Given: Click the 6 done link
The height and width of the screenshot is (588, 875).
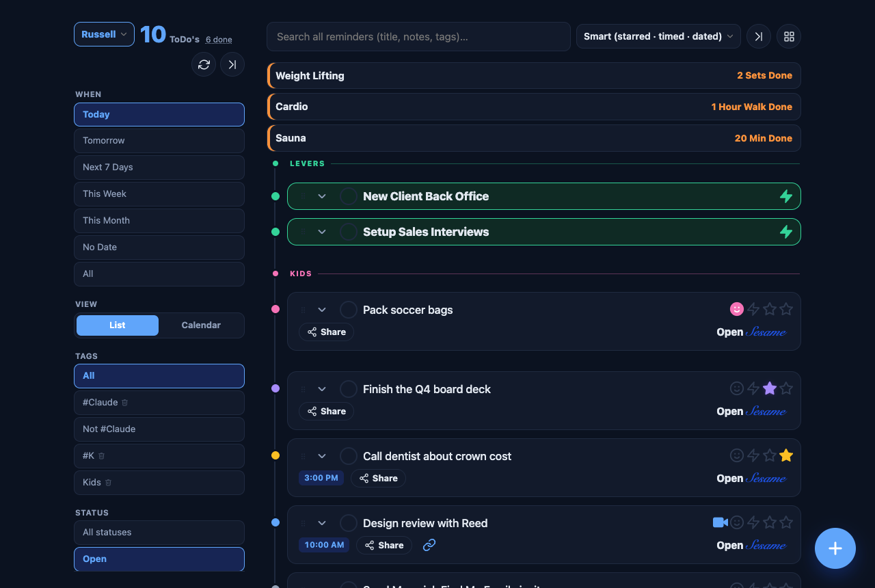Looking at the screenshot, I should tap(219, 40).
